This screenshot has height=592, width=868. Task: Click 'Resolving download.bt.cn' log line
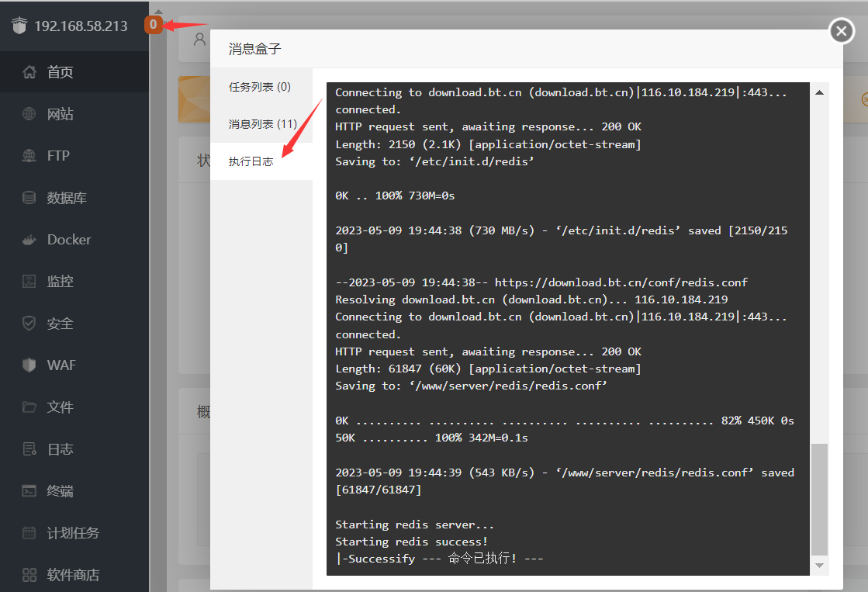click(531, 299)
